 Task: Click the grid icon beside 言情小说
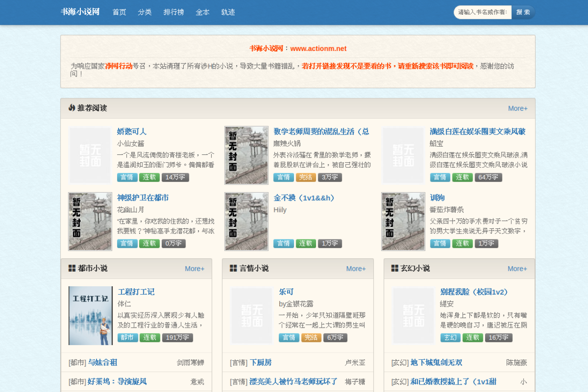click(233, 268)
